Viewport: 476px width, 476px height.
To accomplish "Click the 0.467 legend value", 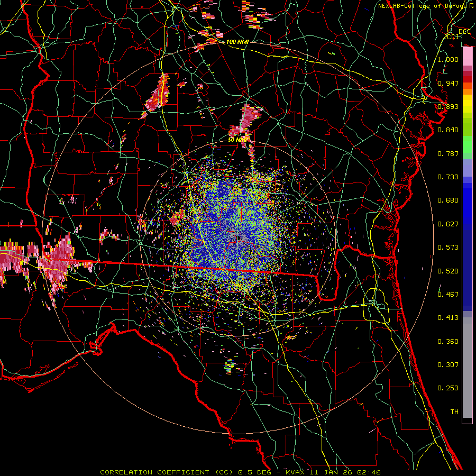I will click(x=448, y=295).
